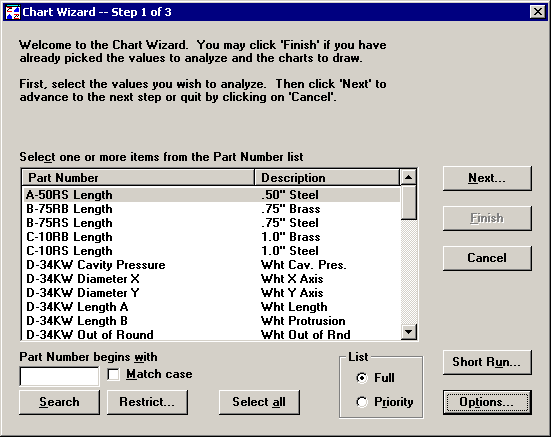Viewport: 551px width, 437px height.
Task: Select the B-75RB Length list row
Action: pos(212,209)
